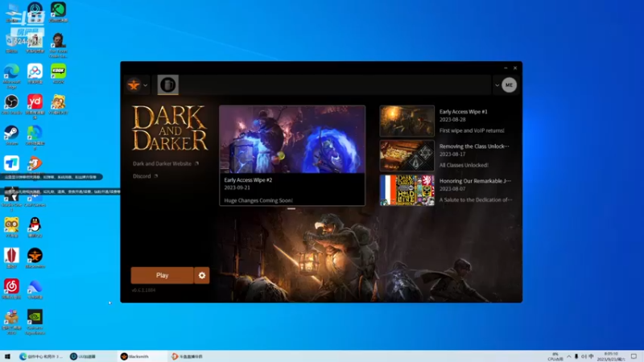This screenshot has width=644, height=362.
Task: Open the GeForce Experience desktop shortcut
Action: 35,323
